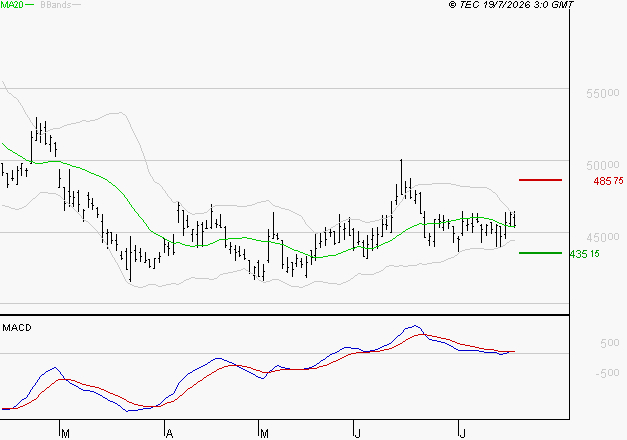Image resolution: width=627 pixels, height=440 pixels.
Task: Click the last J month marker
Action: 462,434
